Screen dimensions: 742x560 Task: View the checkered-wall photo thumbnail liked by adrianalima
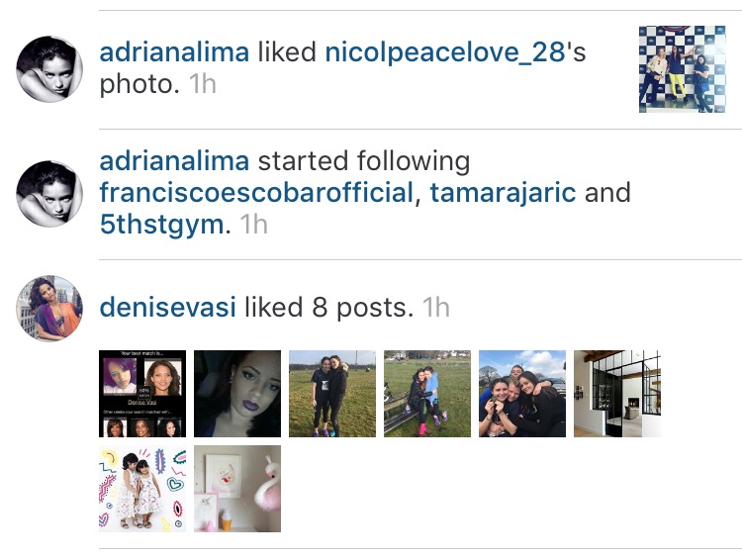(x=682, y=69)
